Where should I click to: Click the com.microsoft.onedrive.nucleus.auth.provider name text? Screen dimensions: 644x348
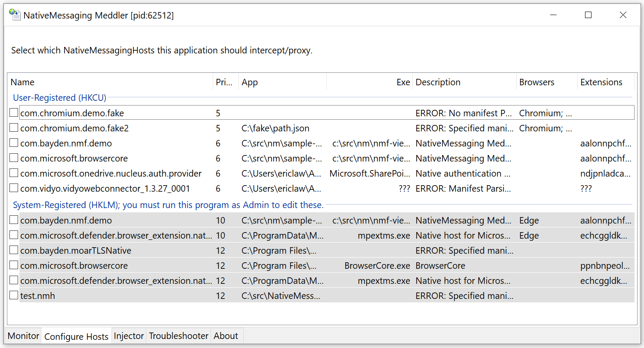click(111, 173)
